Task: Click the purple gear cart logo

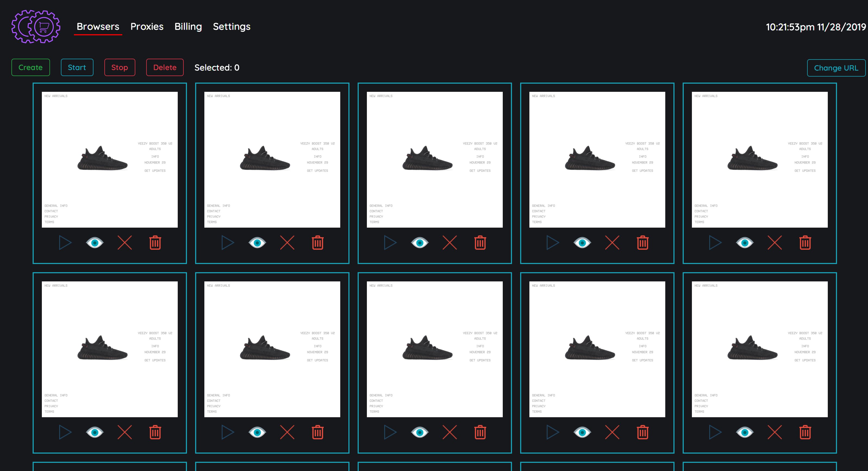Action: (36, 27)
